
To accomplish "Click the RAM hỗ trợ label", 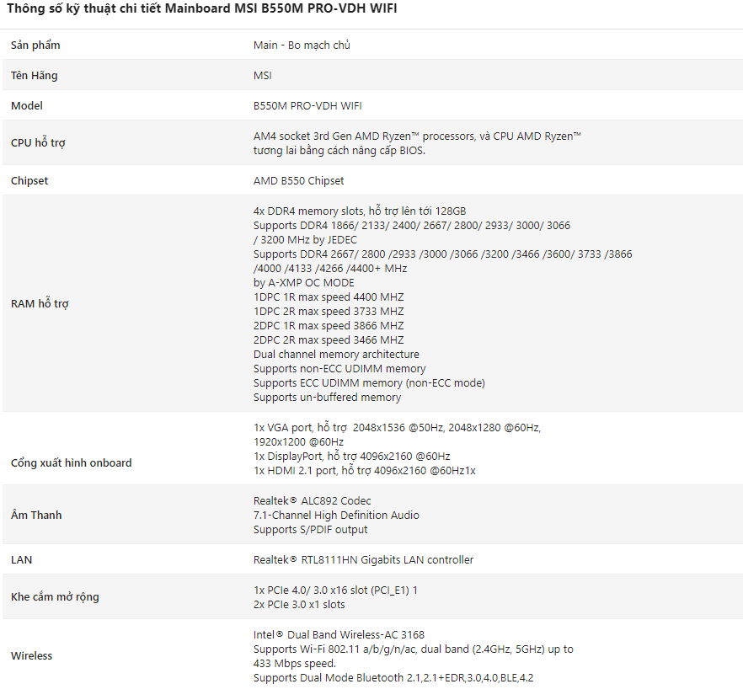I will (x=40, y=303).
